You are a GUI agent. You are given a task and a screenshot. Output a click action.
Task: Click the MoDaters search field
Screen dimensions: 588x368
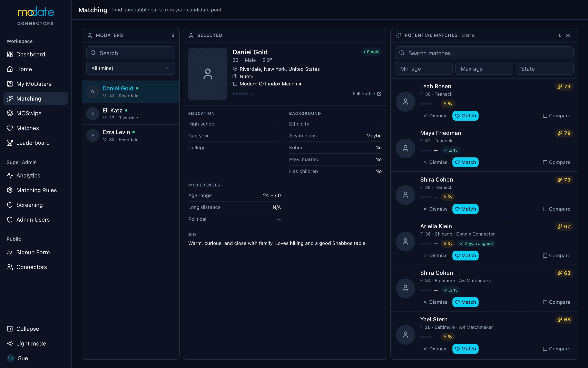point(130,53)
